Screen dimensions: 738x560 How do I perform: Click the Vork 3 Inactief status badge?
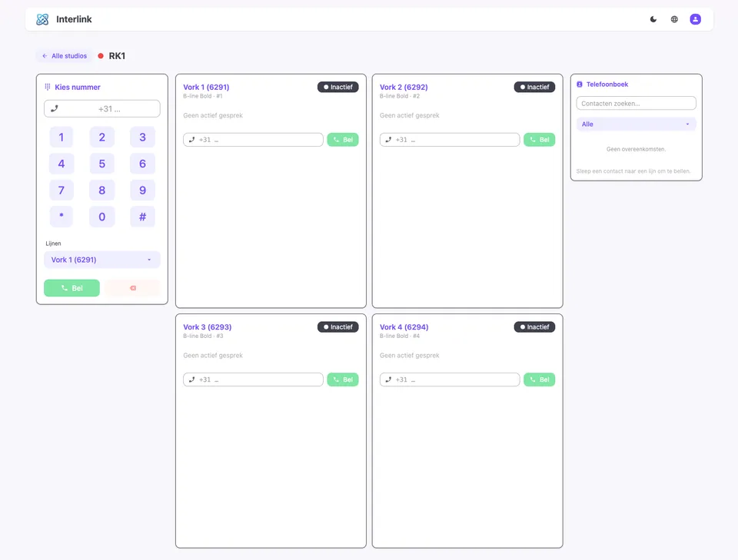click(x=338, y=326)
